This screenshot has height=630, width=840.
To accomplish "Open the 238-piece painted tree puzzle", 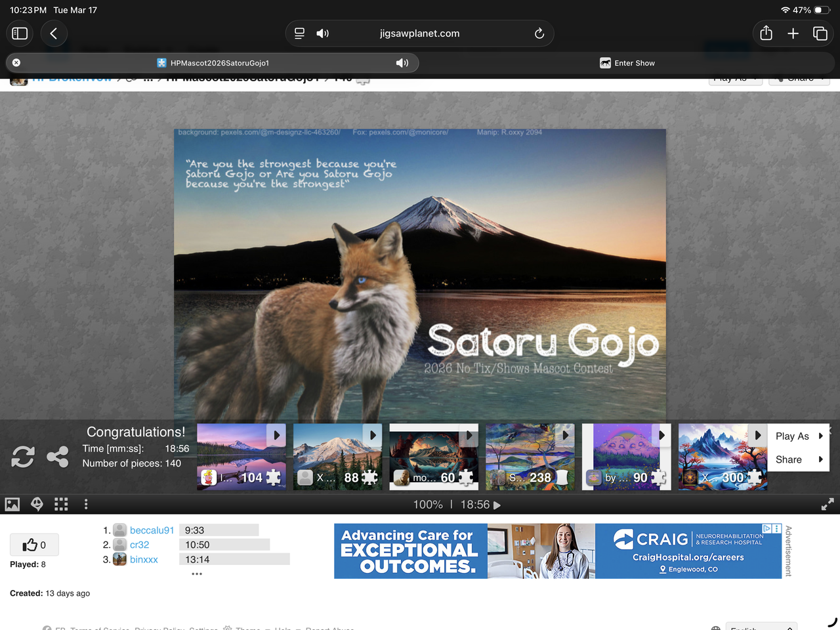I will [530, 457].
